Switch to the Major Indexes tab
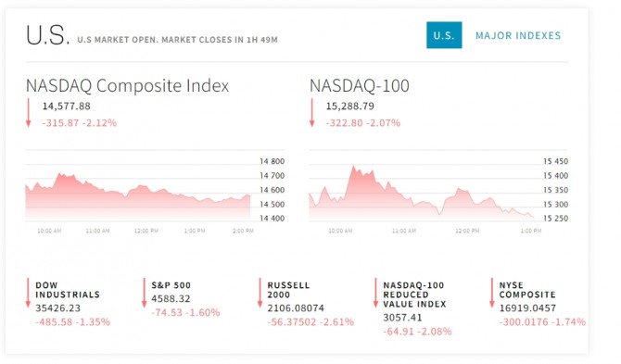Viewport: 621px width, 364px height. (518, 35)
